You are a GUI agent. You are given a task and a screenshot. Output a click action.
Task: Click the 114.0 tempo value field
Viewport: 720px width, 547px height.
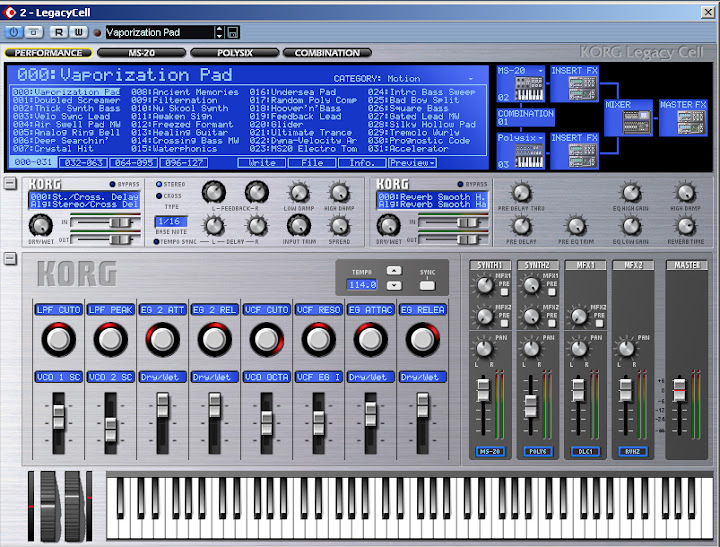click(x=362, y=285)
